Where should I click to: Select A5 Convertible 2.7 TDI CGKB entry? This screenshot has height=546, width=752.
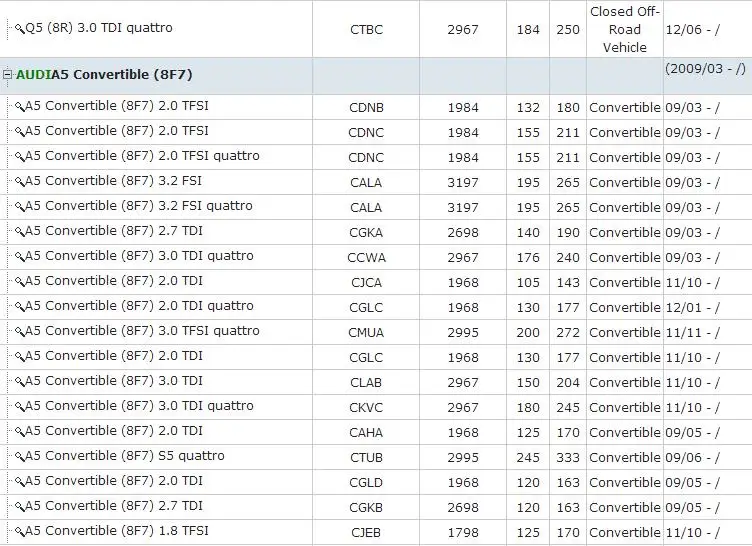click(x=114, y=506)
